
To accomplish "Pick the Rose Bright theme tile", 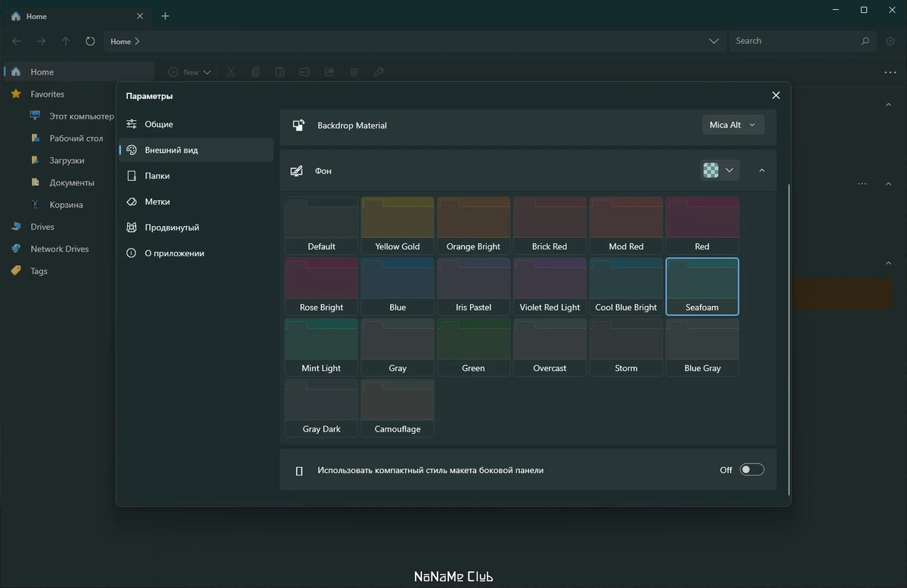I will point(321,286).
